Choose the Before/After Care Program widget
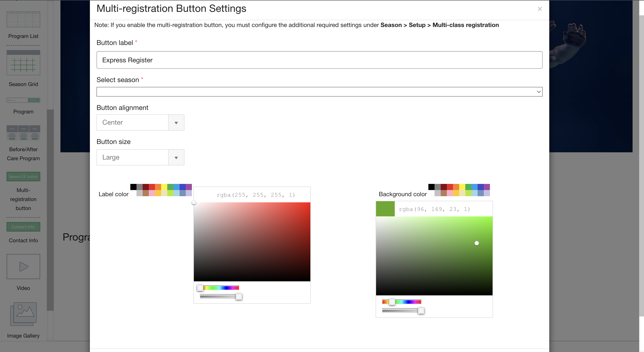644x352 pixels. pyautogui.click(x=23, y=133)
